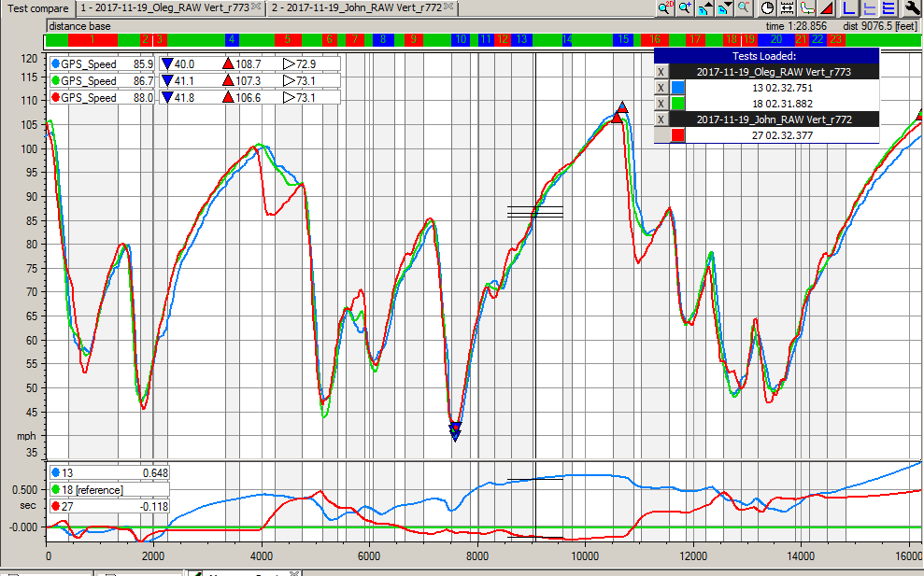
Task: Jump to sector 8 on the segment bar
Action: pyautogui.click(x=383, y=39)
